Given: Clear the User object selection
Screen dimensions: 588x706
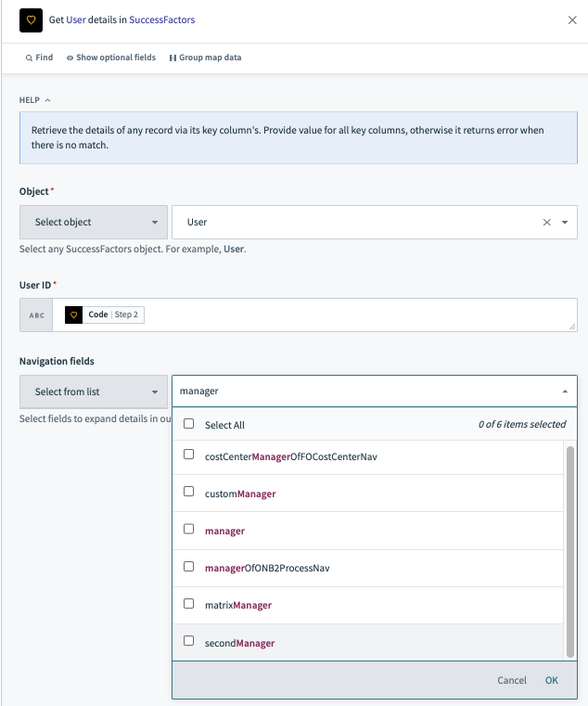Looking at the screenshot, I should click(546, 223).
